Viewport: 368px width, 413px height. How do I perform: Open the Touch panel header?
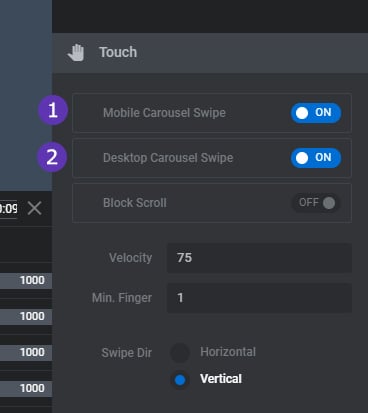coord(210,53)
